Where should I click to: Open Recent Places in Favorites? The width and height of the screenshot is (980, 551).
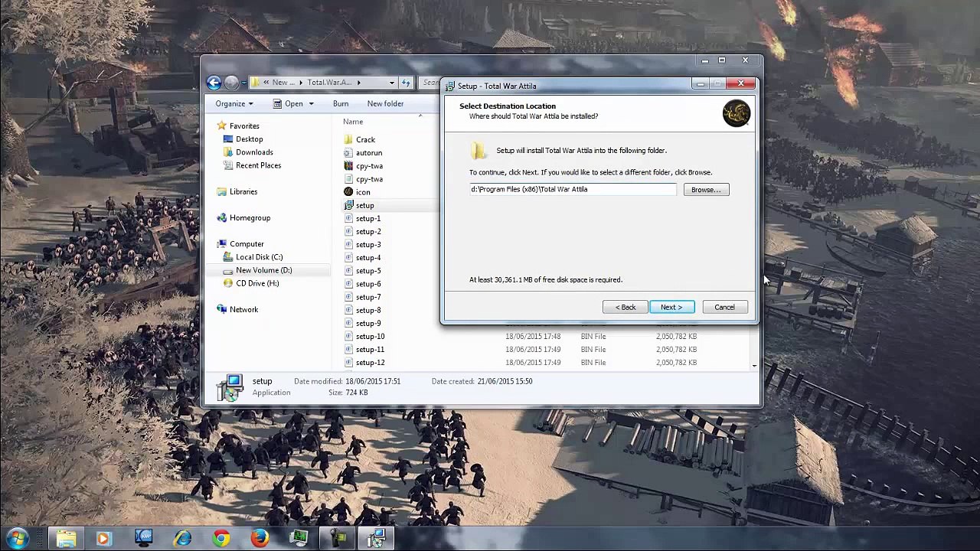[x=252, y=165]
